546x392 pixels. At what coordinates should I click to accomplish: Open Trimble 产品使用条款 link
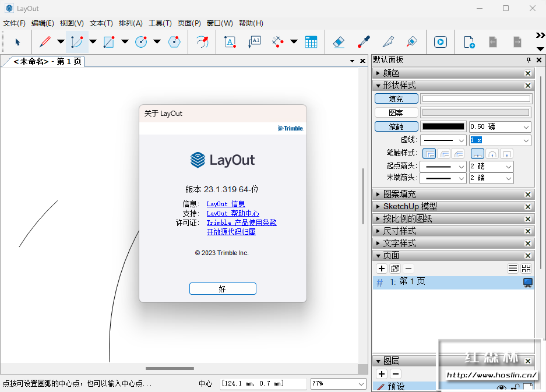coord(241,223)
